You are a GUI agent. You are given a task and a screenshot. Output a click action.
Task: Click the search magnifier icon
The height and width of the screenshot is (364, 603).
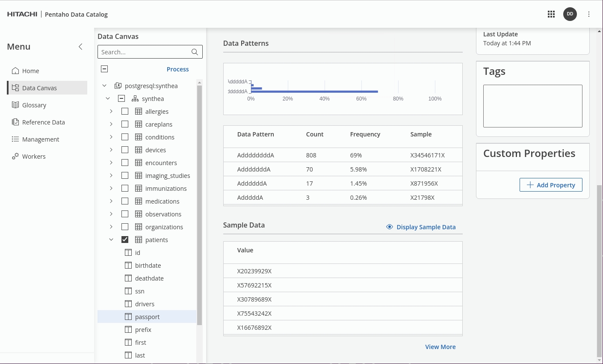(x=195, y=52)
